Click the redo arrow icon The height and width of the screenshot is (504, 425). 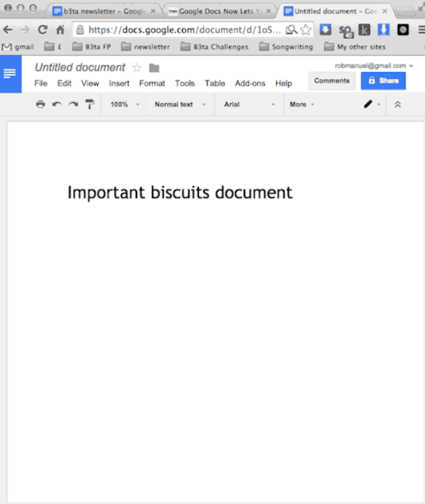(73, 104)
